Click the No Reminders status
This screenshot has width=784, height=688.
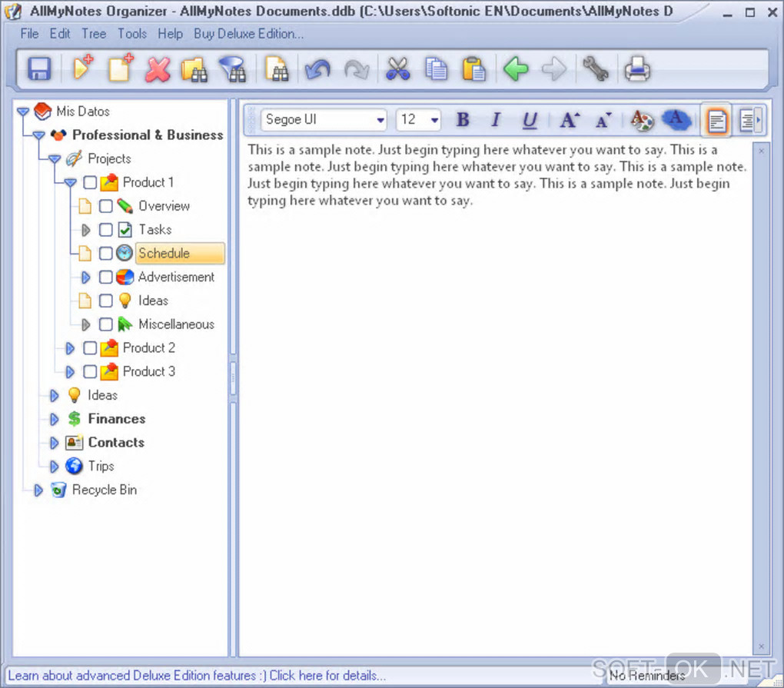coord(647,676)
